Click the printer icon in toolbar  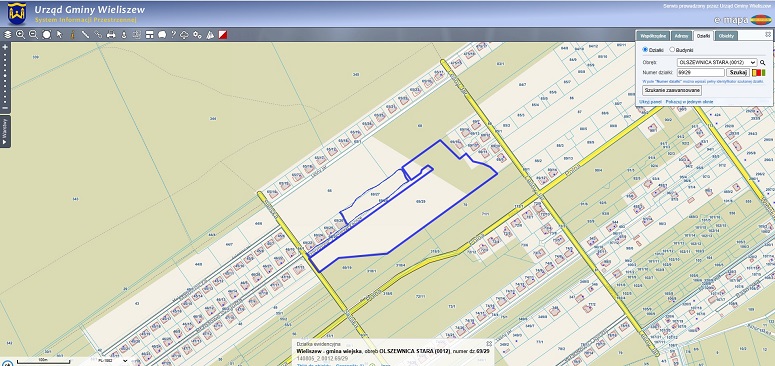tap(111, 35)
